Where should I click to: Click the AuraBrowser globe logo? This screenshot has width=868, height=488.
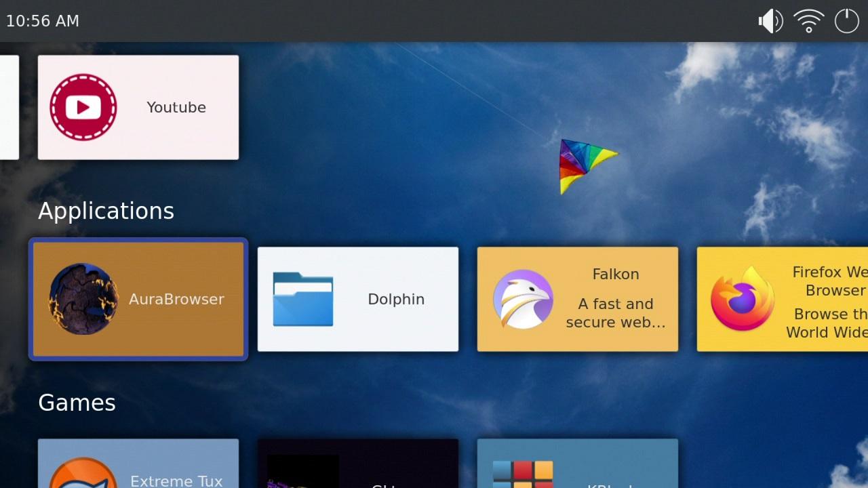coord(83,299)
